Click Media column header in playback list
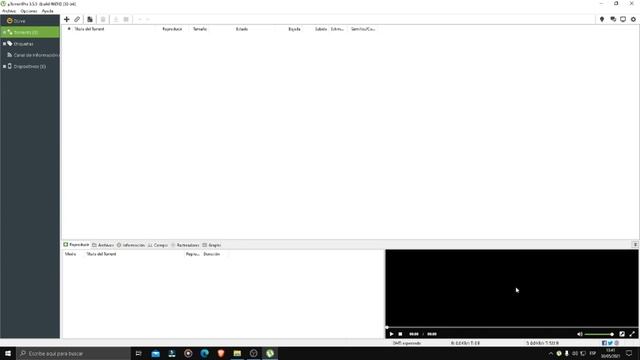Viewport: 640px width, 360px height. [x=70, y=254]
